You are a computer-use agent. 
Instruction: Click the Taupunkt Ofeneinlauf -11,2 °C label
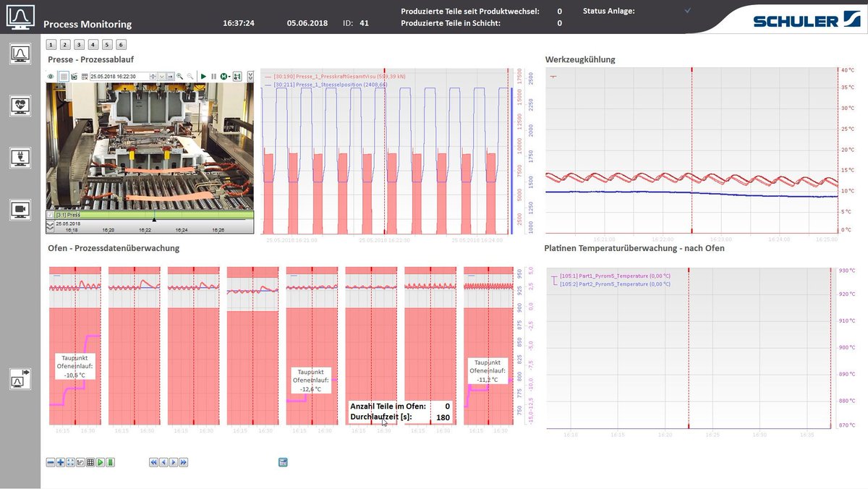[488, 371]
